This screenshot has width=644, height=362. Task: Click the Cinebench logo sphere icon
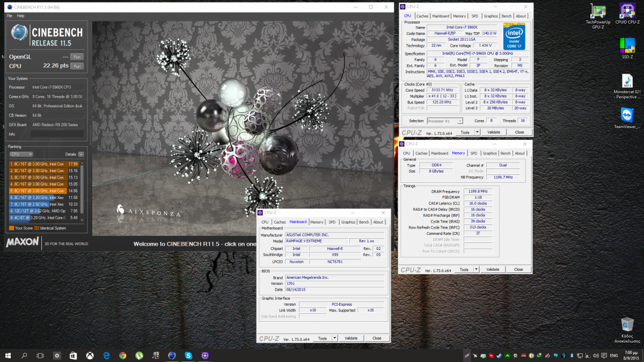click(19, 32)
